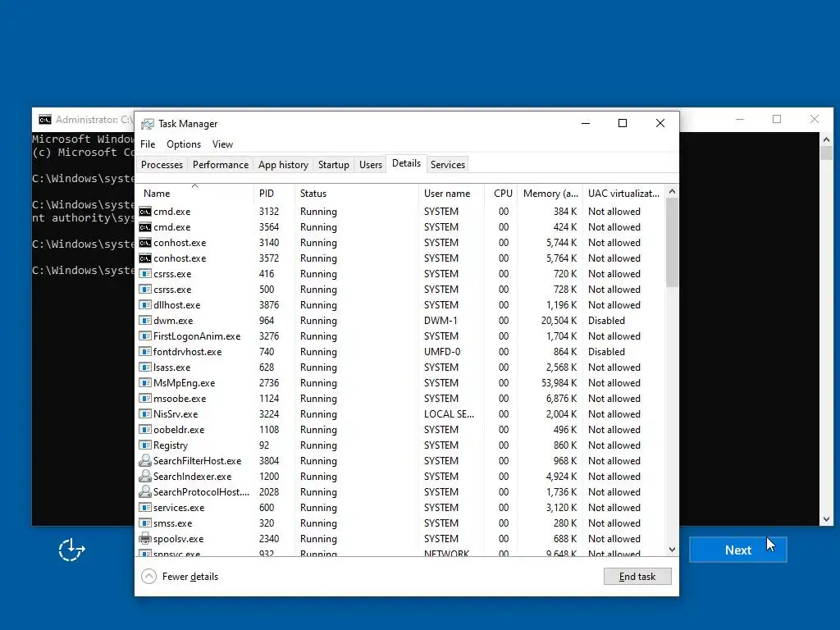Click the dwm.exe process icon

pos(144,321)
